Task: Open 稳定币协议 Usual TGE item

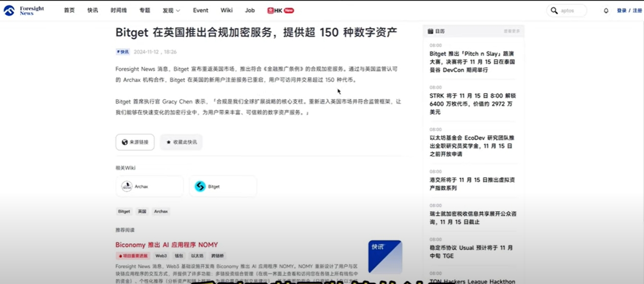Action: coord(471,251)
